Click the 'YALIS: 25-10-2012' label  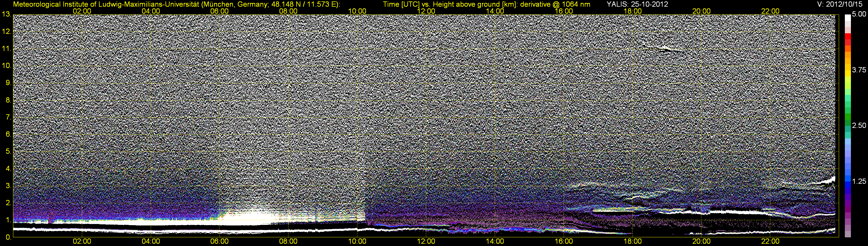point(637,4)
